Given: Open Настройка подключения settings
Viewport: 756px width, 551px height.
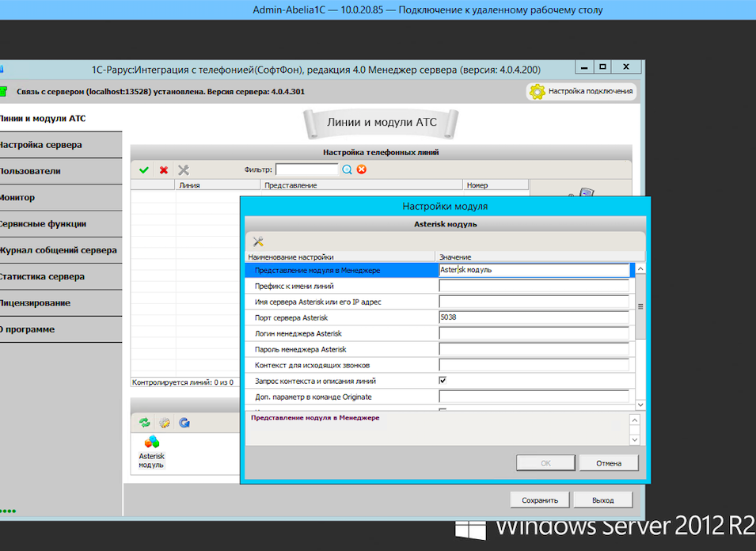Looking at the screenshot, I should point(582,91).
